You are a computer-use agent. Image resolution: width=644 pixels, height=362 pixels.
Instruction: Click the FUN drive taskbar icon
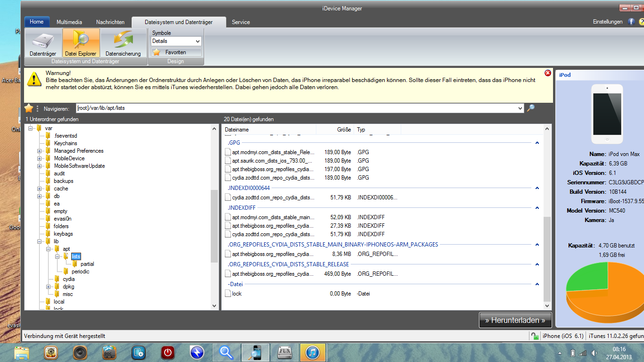click(284, 352)
